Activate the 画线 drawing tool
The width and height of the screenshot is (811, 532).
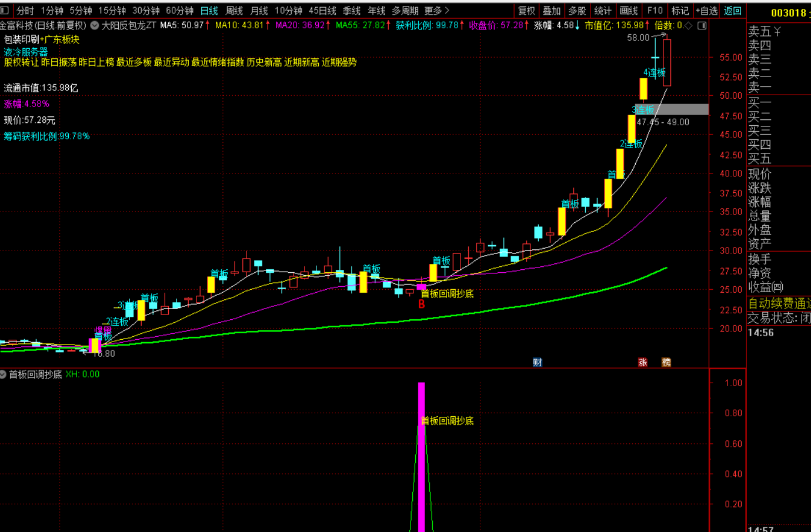[629, 11]
